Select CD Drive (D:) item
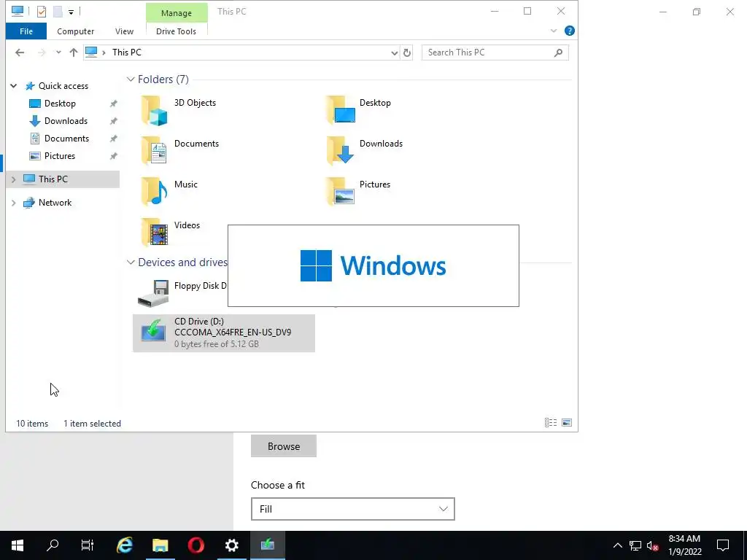The height and width of the screenshot is (560, 747). coord(224,332)
